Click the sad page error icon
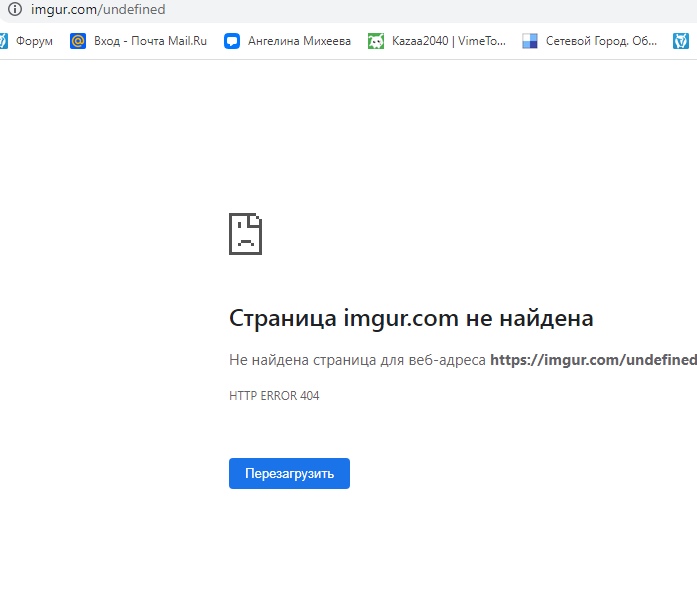Viewport: 697px width, 612px height. [245, 234]
